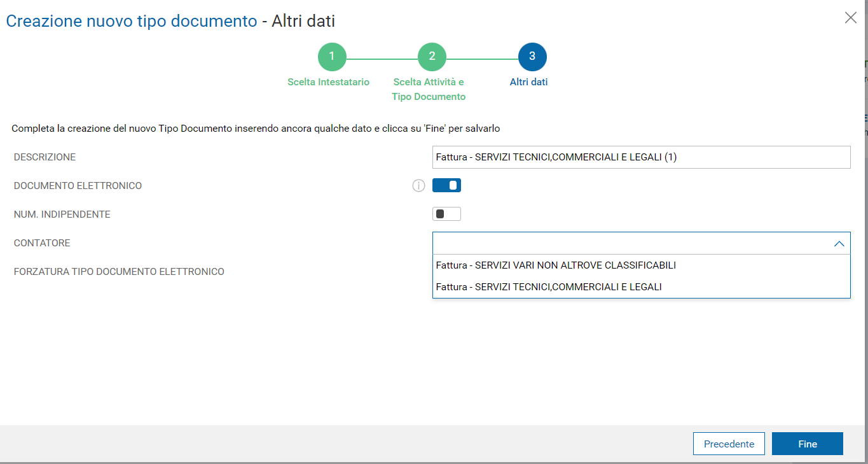Go to step 1 Scelta Intestatario
Image resolution: width=868 pixels, height=464 pixels.
coord(331,56)
